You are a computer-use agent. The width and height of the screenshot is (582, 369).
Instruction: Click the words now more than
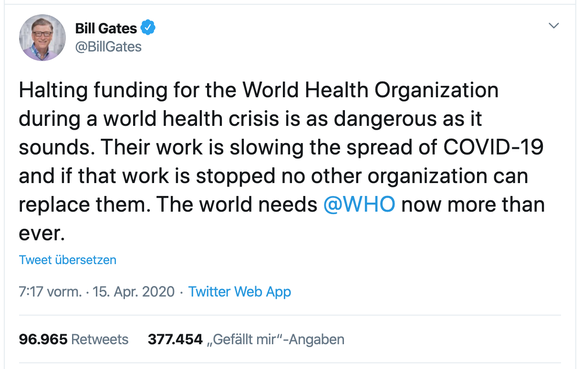click(x=473, y=204)
